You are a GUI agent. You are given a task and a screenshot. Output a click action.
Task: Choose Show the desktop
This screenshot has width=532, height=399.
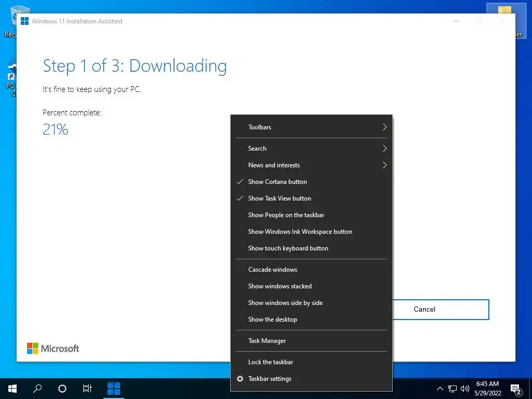pos(312,320)
